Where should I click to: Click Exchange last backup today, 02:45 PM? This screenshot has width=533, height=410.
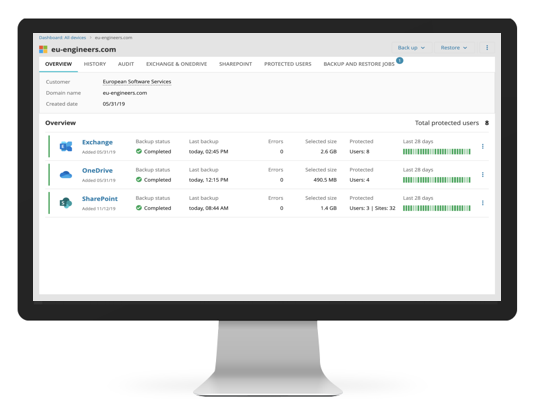(208, 152)
